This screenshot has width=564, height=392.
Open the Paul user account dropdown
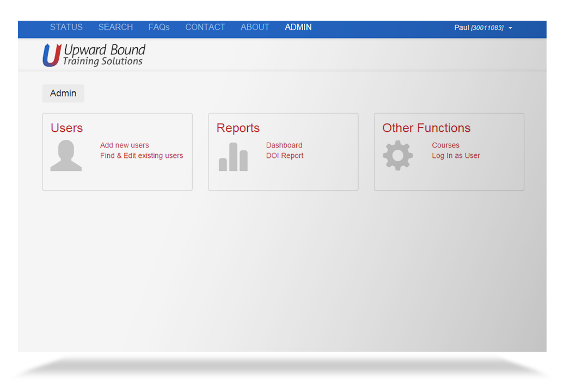tap(483, 28)
